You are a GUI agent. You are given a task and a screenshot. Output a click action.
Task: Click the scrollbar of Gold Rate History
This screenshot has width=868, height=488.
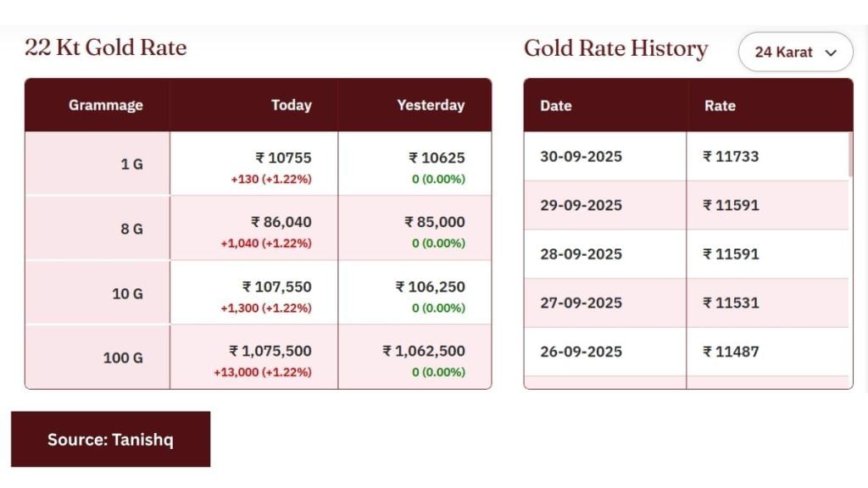(850, 155)
